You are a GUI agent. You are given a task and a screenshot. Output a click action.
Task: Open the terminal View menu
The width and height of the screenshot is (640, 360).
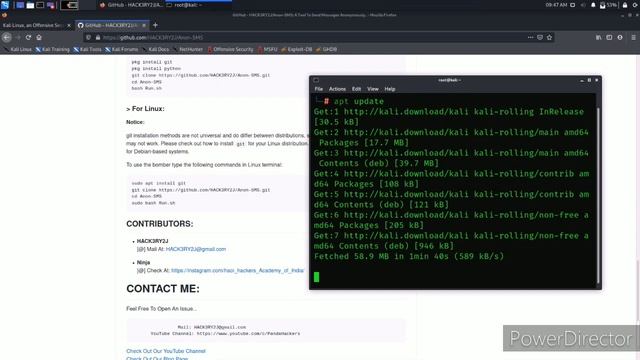pyautogui.click(x=373, y=89)
